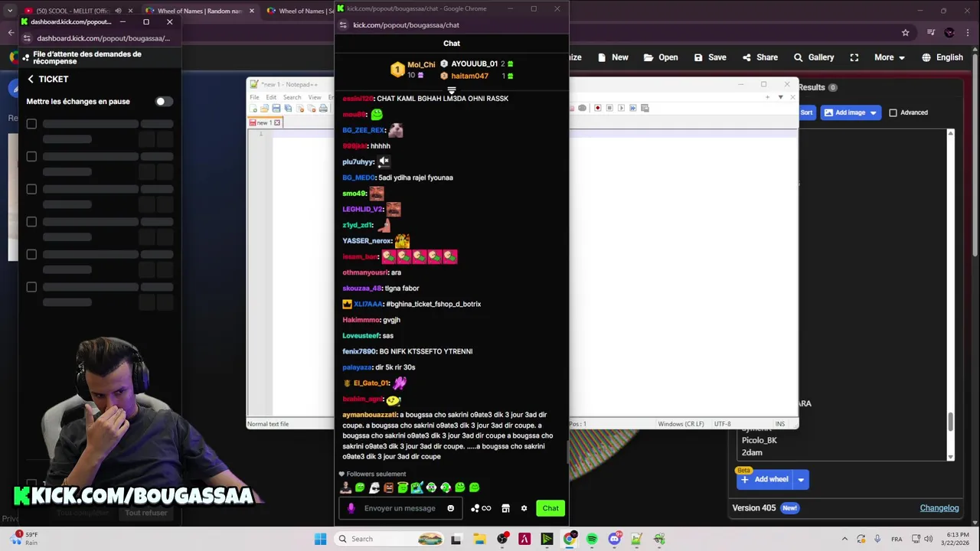Click save recorded macro icon in Notepad++
This screenshot has height=551, width=980.
(x=645, y=108)
